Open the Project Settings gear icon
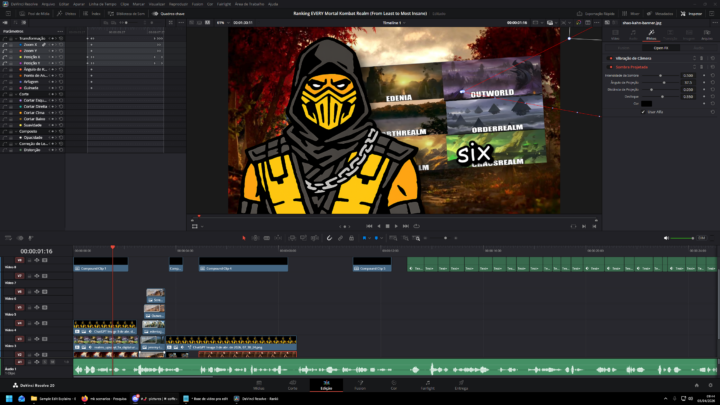This screenshot has height=405, width=720. click(x=710, y=385)
